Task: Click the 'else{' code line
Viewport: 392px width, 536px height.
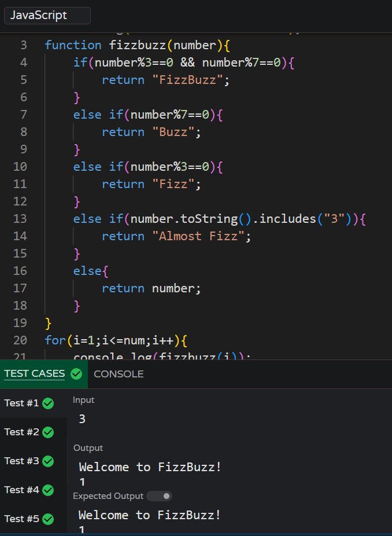Action: click(91, 271)
